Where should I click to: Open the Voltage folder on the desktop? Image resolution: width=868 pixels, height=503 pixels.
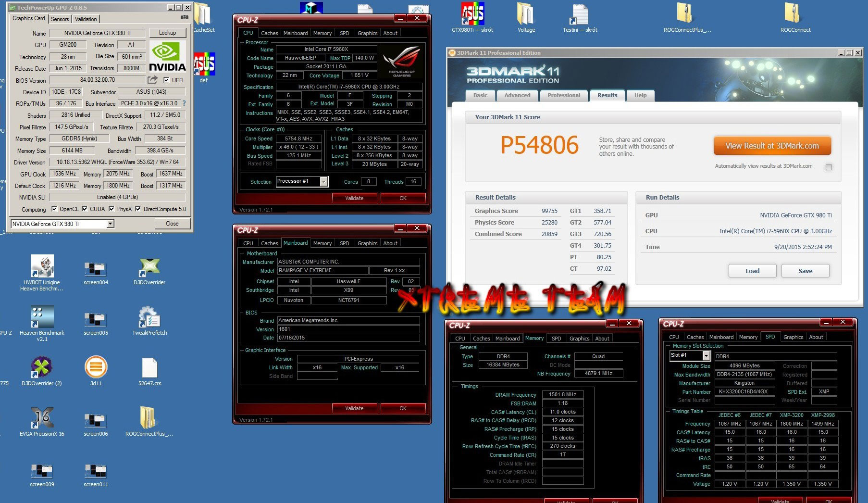tap(526, 15)
